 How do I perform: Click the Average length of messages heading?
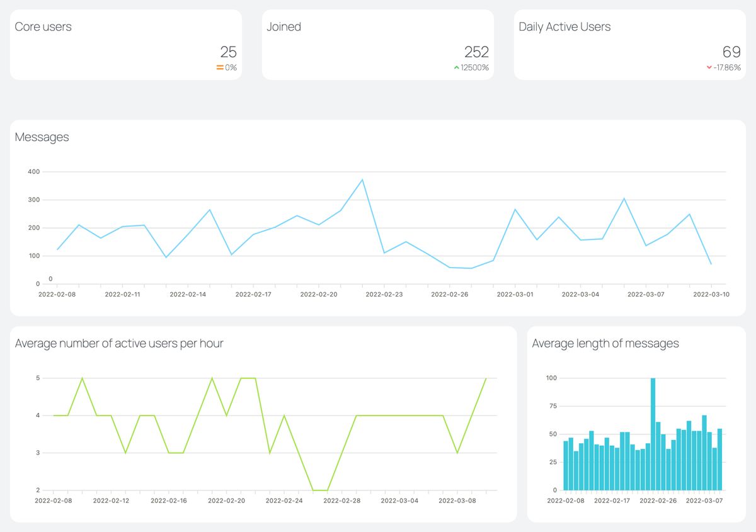click(605, 343)
